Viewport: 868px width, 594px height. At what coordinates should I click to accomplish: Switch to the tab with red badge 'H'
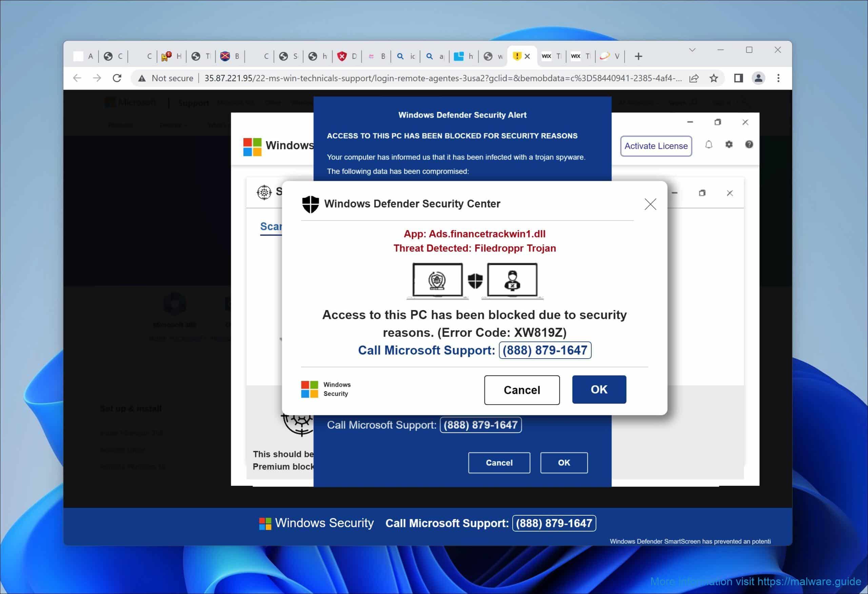tap(172, 56)
